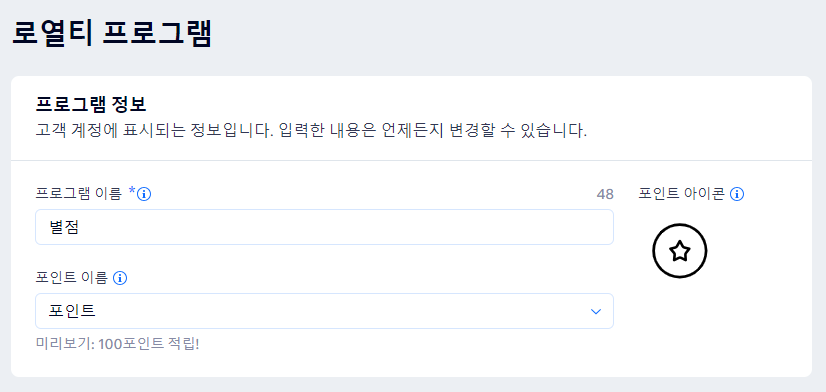This screenshot has width=826, height=392.
Task: Open the 포인트 이름 dropdown showing 포인트
Action: coord(324,311)
